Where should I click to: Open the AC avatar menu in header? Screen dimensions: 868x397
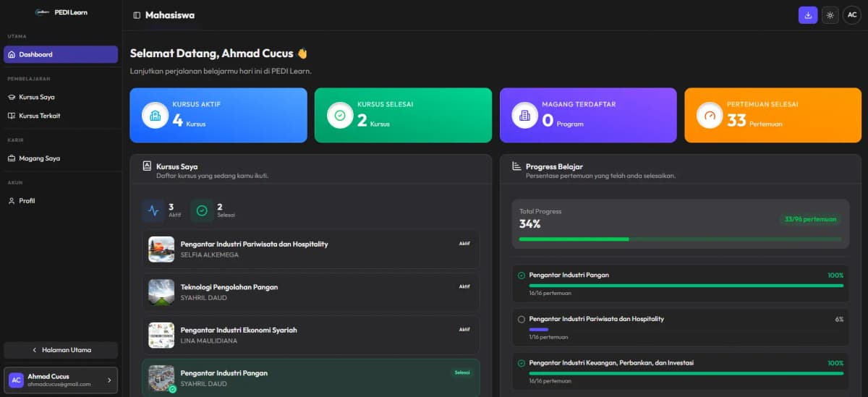point(852,15)
